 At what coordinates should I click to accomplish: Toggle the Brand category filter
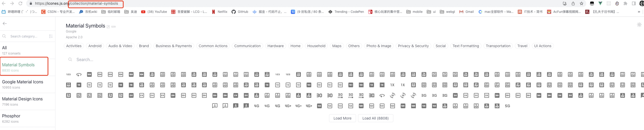pyautogui.click(x=144, y=46)
